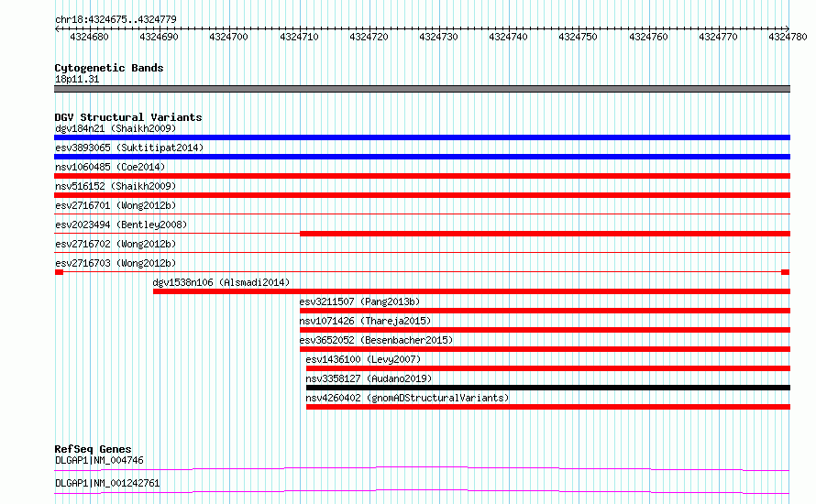Viewport: 816px width, 504px height.
Task: Select the red nsv516152 variant bar
Action: 422,195
